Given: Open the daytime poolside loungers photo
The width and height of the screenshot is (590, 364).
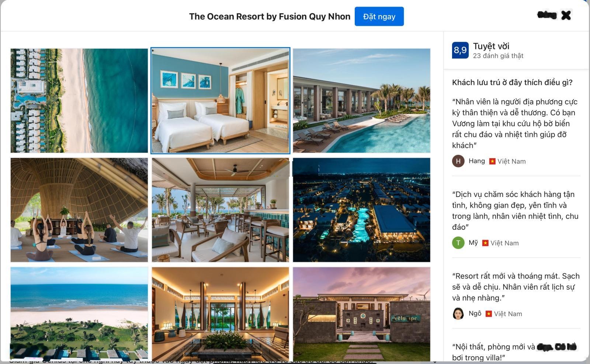Looking at the screenshot, I should click(x=361, y=100).
